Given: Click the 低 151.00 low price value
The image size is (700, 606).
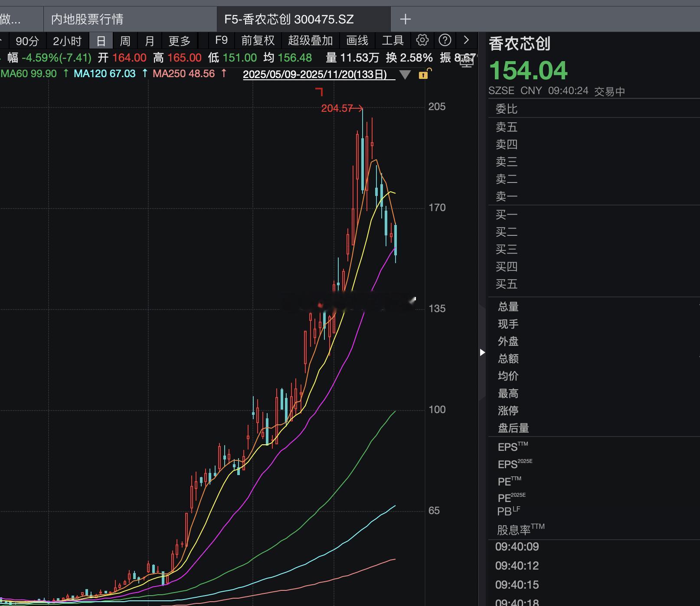Looking at the screenshot, I should click(x=232, y=58).
